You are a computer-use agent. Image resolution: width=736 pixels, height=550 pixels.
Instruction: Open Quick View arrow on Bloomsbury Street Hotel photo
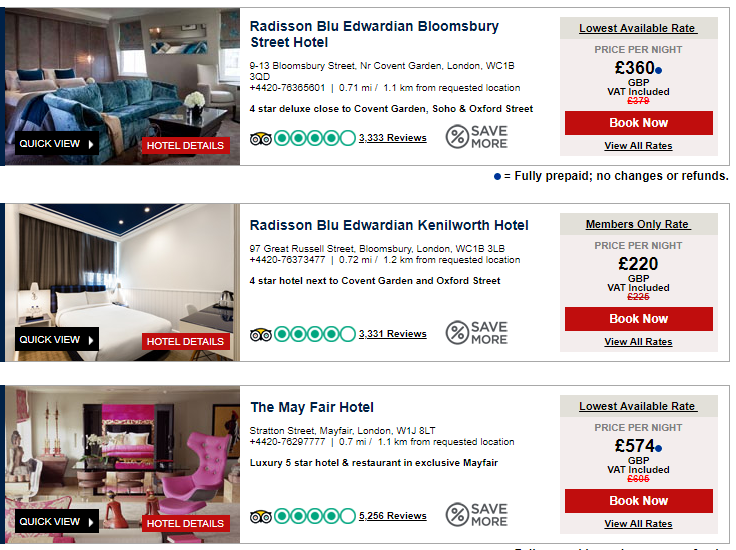click(91, 144)
